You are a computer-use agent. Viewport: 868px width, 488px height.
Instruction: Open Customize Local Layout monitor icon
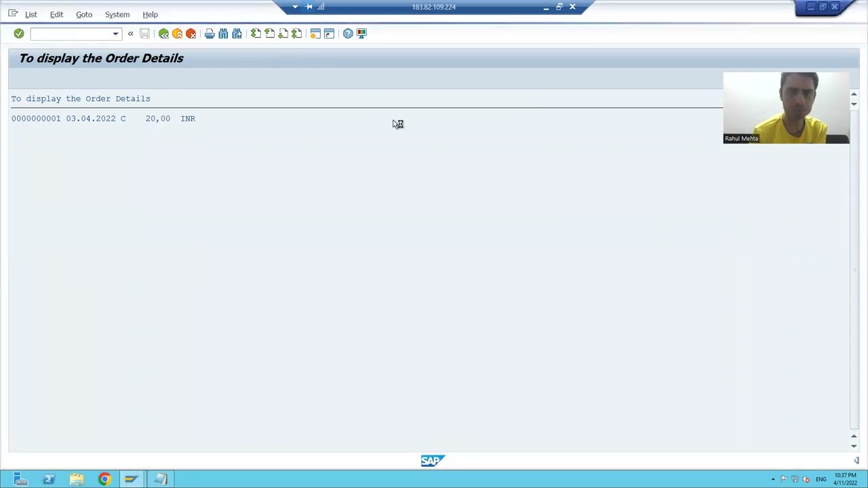[361, 33]
